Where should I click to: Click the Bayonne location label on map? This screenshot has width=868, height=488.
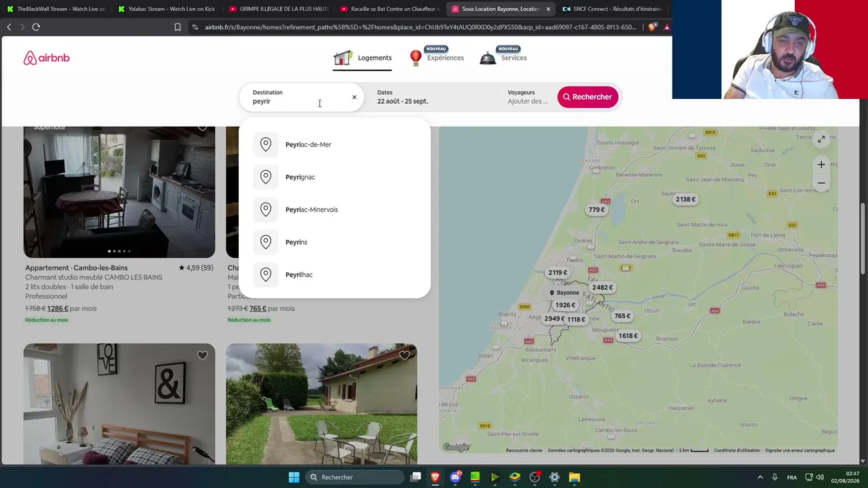(x=564, y=293)
